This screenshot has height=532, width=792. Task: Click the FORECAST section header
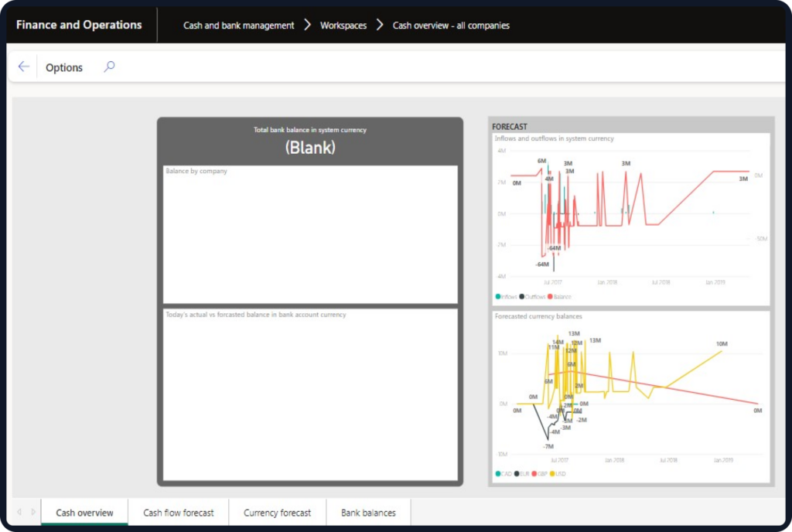click(510, 126)
